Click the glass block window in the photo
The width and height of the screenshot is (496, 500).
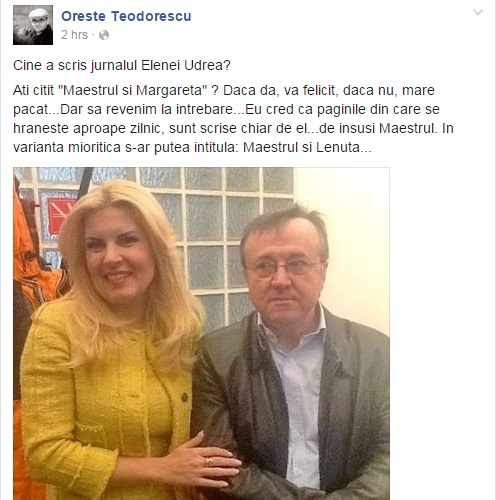tap(213, 227)
